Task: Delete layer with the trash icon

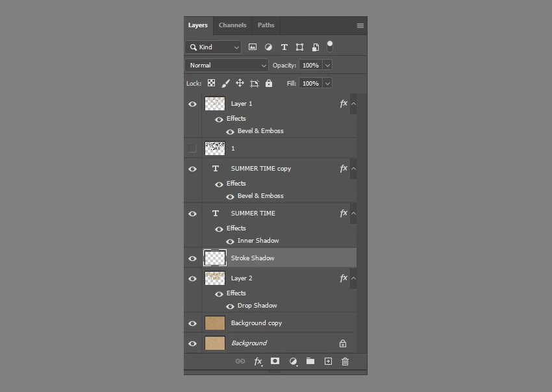Action: tap(345, 361)
